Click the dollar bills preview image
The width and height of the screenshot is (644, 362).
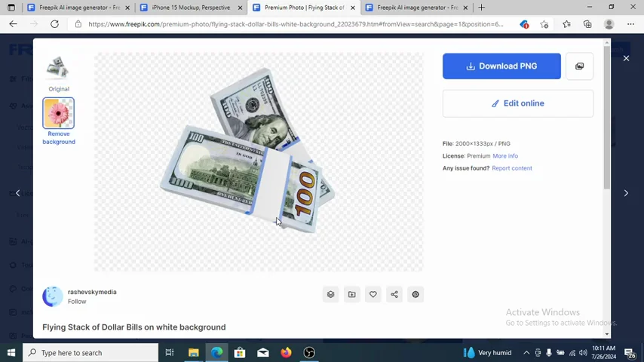(x=259, y=162)
